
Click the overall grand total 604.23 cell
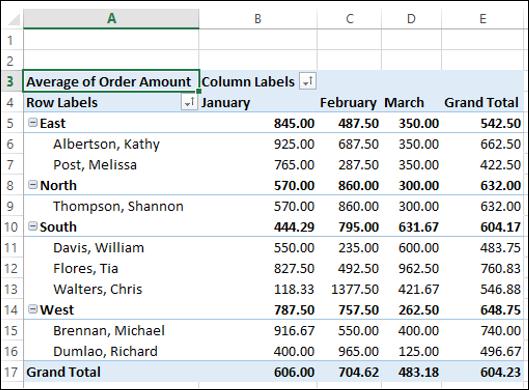point(482,372)
